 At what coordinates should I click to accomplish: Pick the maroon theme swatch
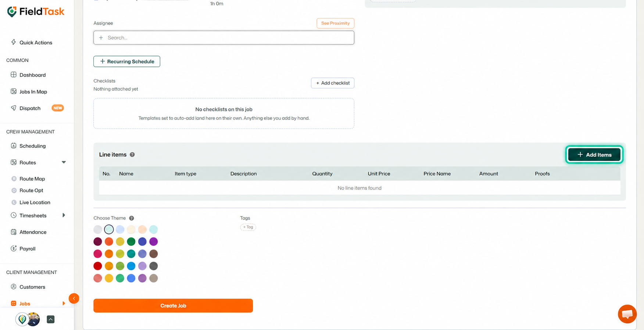point(98,241)
